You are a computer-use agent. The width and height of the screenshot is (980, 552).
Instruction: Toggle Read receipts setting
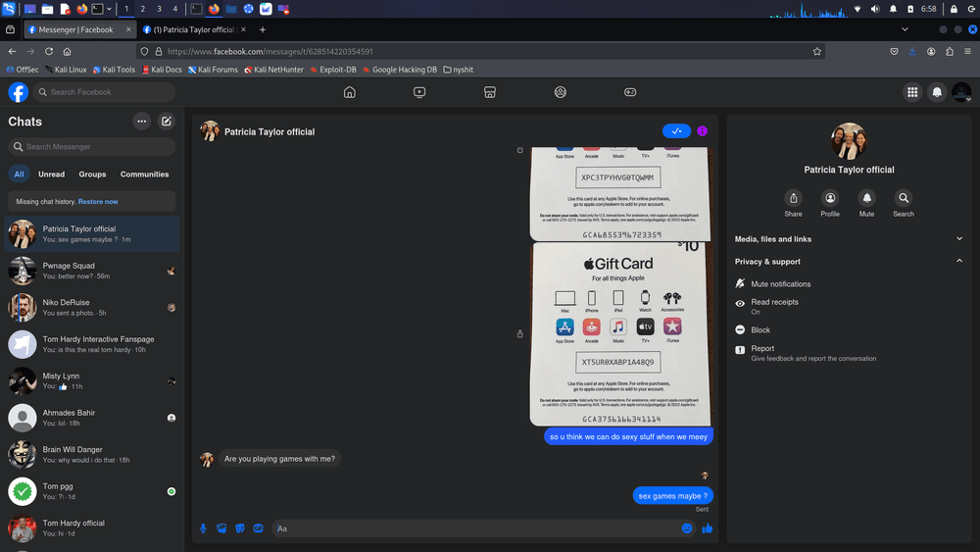[849, 306]
